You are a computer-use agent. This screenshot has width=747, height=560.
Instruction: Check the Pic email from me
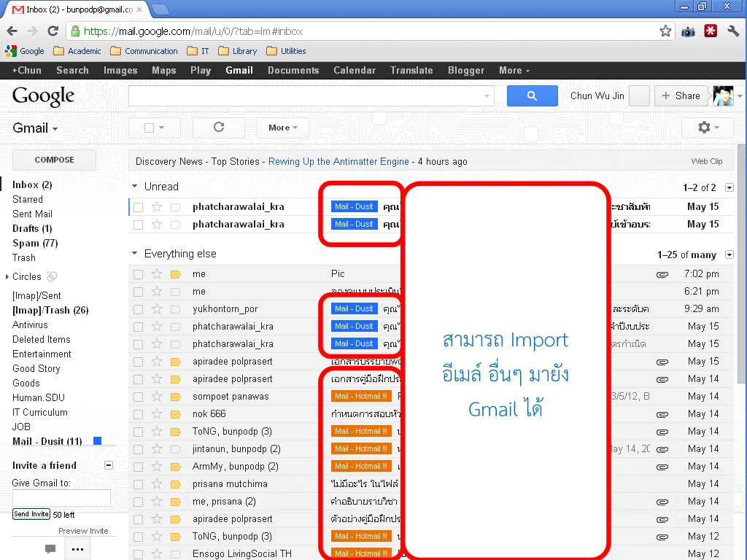click(x=138, y=274)
